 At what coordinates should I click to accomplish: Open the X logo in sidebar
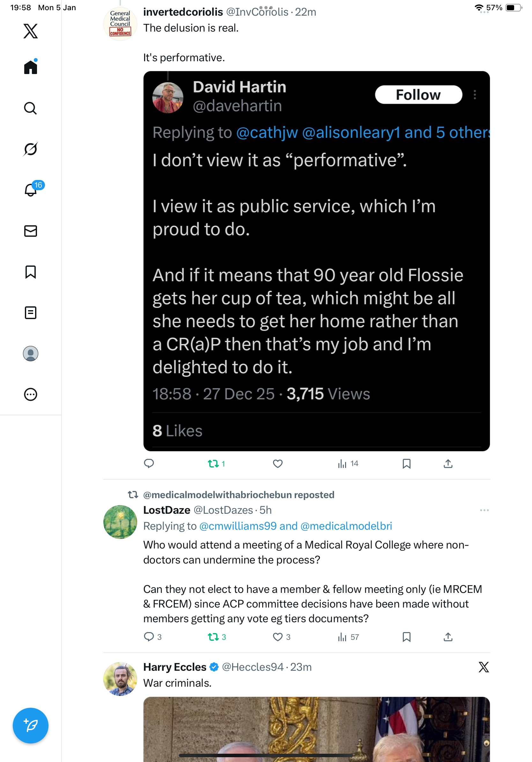[31, 31]
